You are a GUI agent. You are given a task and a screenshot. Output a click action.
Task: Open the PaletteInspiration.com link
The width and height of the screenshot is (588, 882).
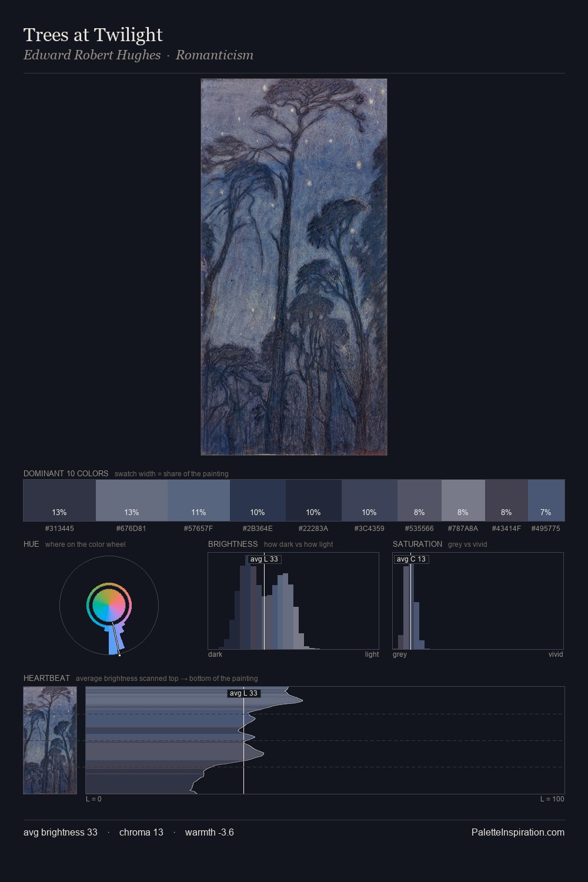pyautogui.click(x=518, y=832)
